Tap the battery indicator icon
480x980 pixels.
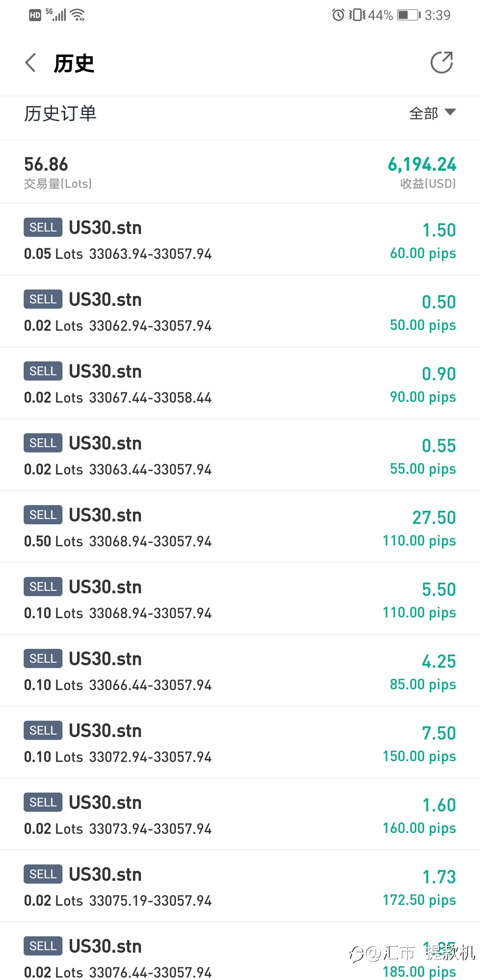coord(409,15)
